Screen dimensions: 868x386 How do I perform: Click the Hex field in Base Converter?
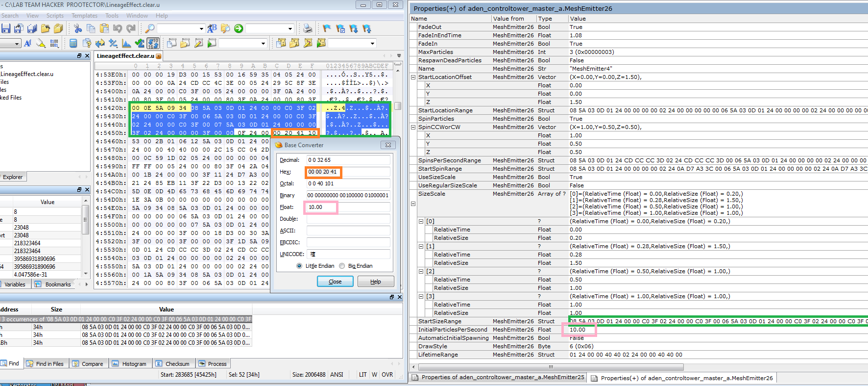tap(348, 172)
